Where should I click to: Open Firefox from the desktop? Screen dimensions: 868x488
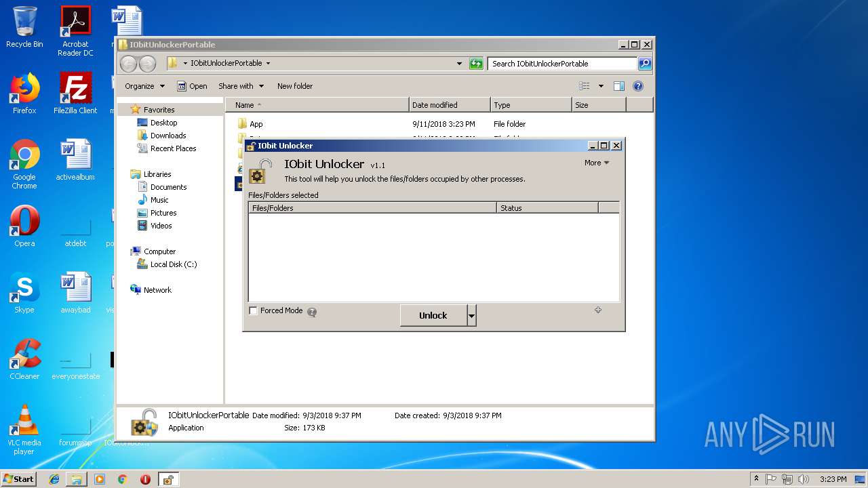coord(24,94)
